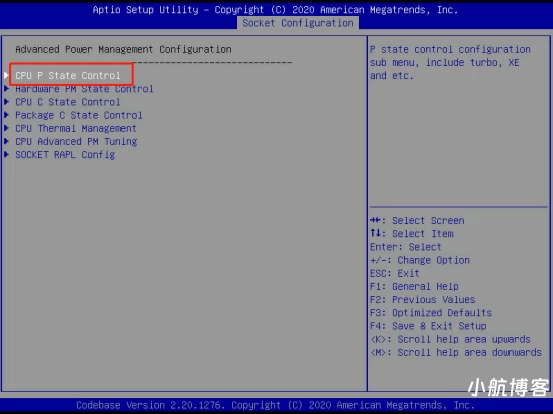Open Hardware PM State Control submenu
This screenshot has width=553, height=414.
84,89
